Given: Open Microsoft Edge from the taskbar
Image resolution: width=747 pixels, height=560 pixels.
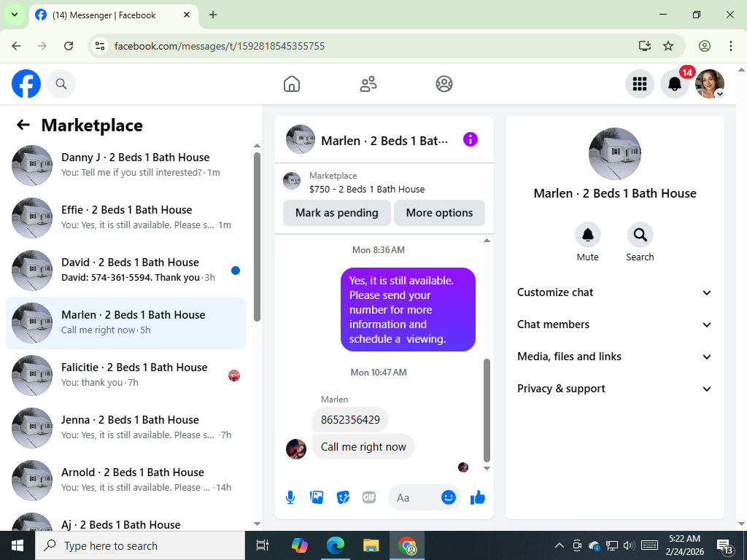Looking at the screenshot, I should point(336,545).
